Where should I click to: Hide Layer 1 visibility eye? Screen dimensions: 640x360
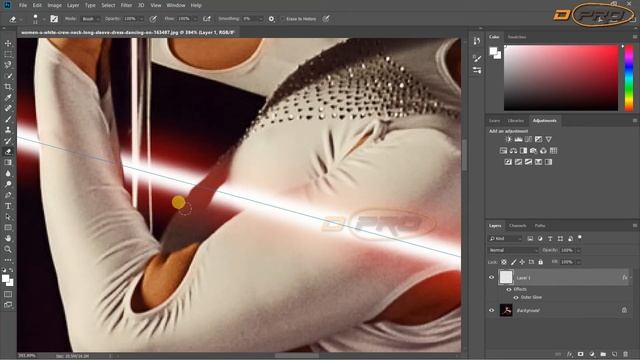(491, 277)
